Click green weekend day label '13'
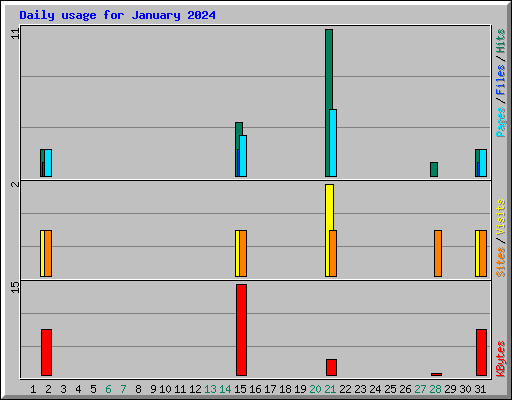The width and height of the screenshot is (512, 400). (x=210, y=389)
